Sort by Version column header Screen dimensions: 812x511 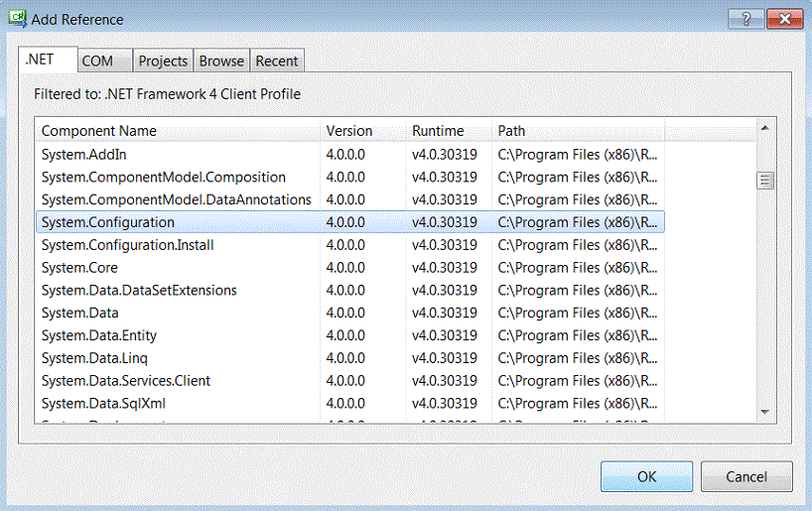(x=363, y=130)
